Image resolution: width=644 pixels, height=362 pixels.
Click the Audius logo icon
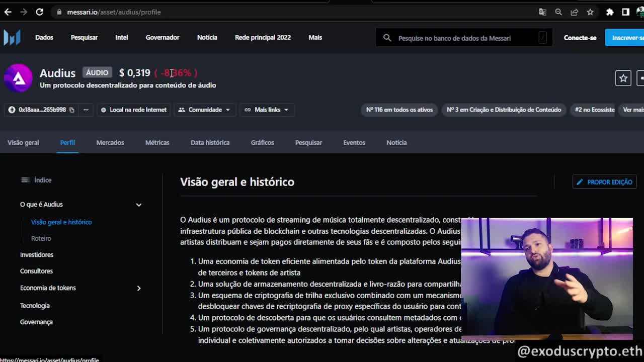(x=18, y=78)
